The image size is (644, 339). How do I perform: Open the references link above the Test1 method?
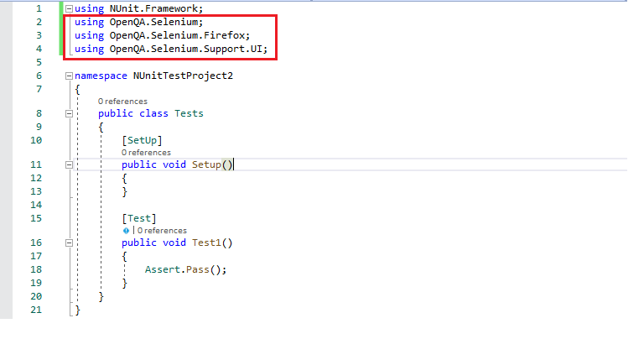point(162,230)
